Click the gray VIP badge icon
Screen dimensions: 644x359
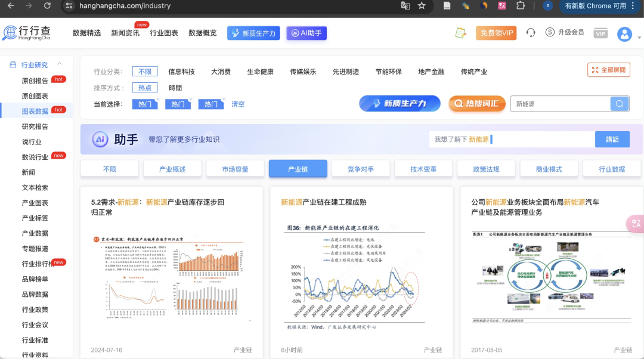tap(600, 33)
